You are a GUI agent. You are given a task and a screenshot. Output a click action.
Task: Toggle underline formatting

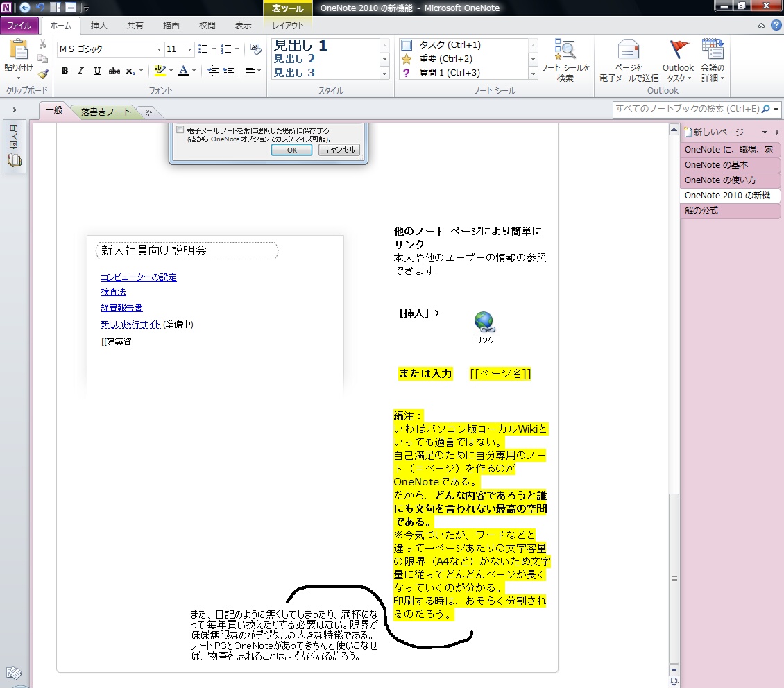[x=97, y=71]
